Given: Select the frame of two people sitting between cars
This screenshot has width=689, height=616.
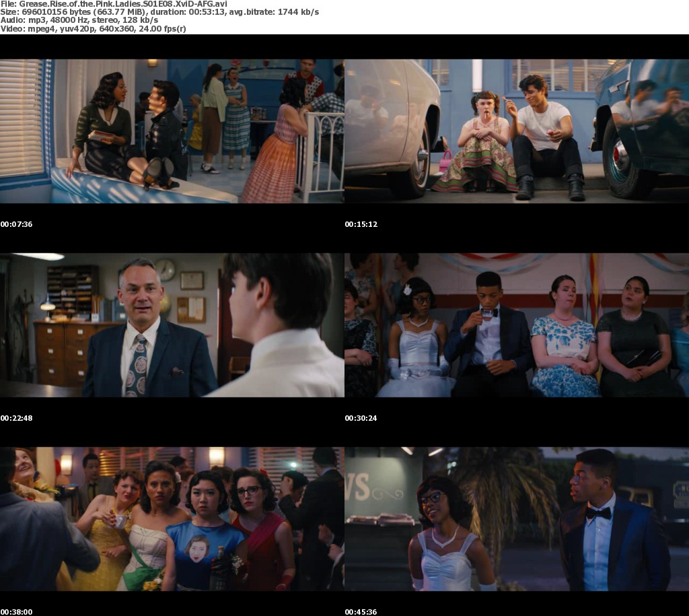Looking at the screenshot, I should click(516, 131).
